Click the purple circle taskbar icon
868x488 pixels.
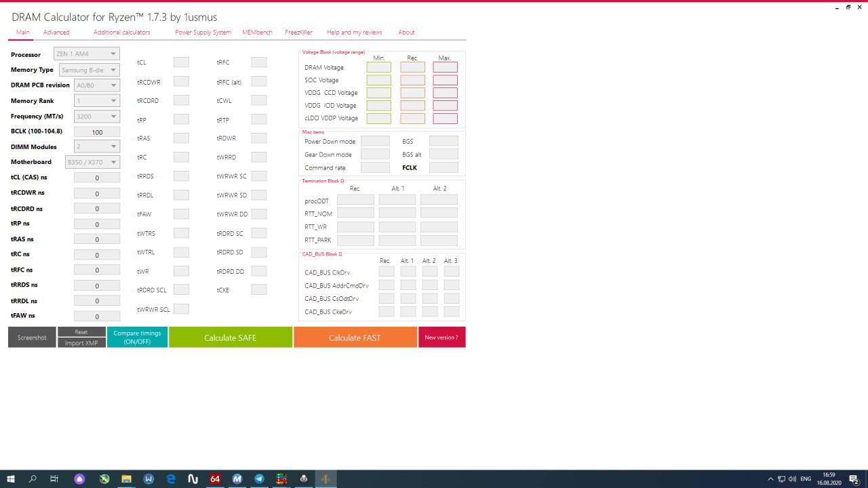coord(80,479)
